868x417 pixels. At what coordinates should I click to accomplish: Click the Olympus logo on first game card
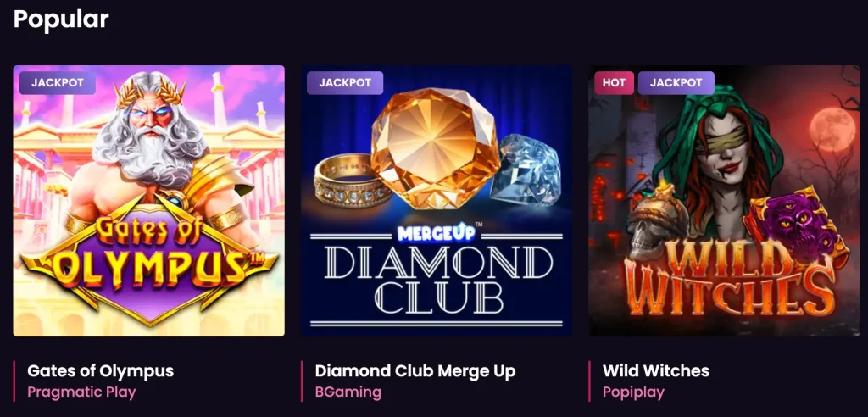[148, 259]
